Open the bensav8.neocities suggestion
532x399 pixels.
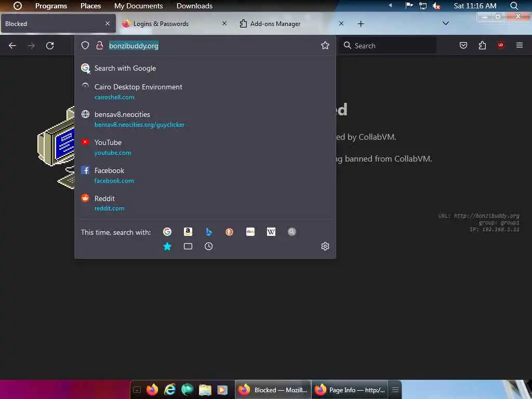click(205, 119)
